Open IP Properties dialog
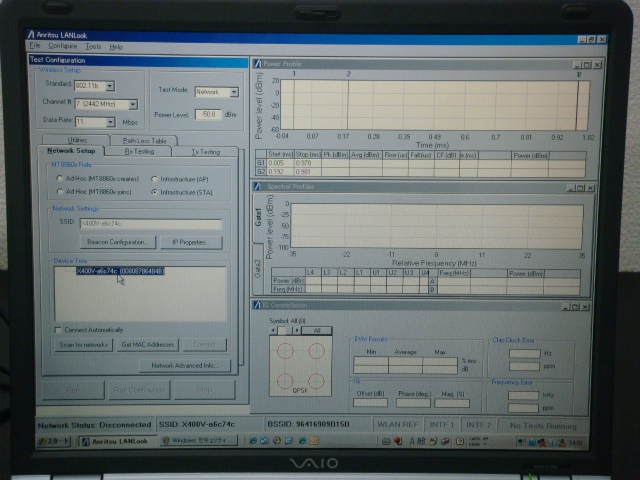 [x=191, y=242]
